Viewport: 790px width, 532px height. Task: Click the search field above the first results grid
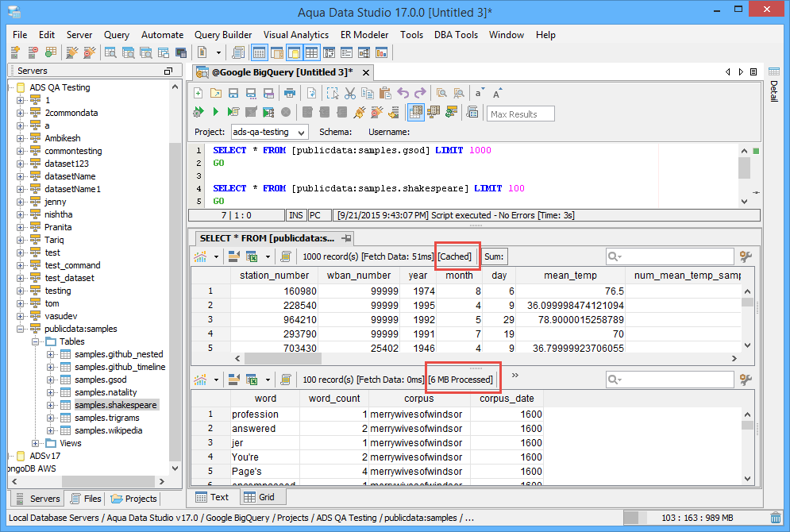pos(669,256)
